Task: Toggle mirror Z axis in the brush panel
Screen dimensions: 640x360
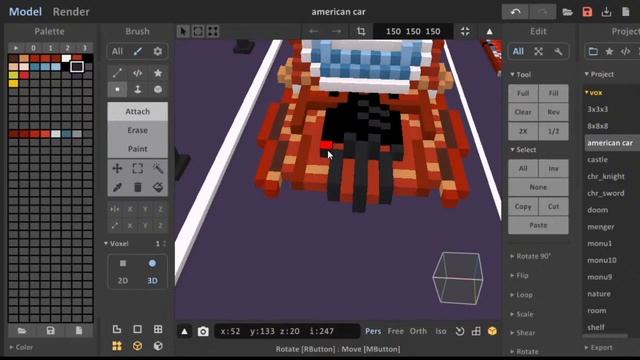Action: click(160, 209)
